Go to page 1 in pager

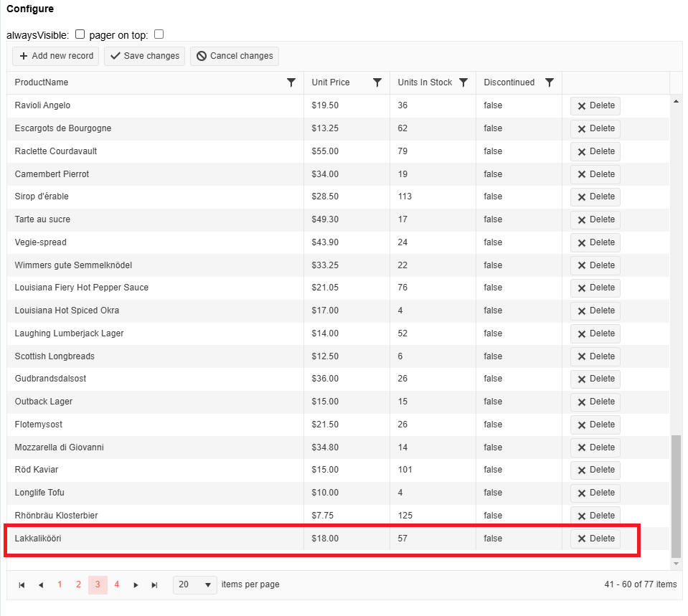tap(60, 585)
